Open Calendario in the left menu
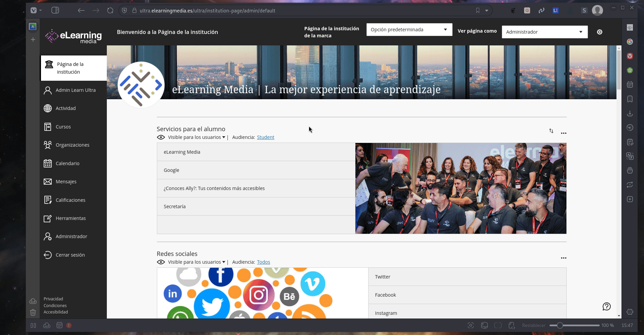644x335 pixels. pos(74,163)
